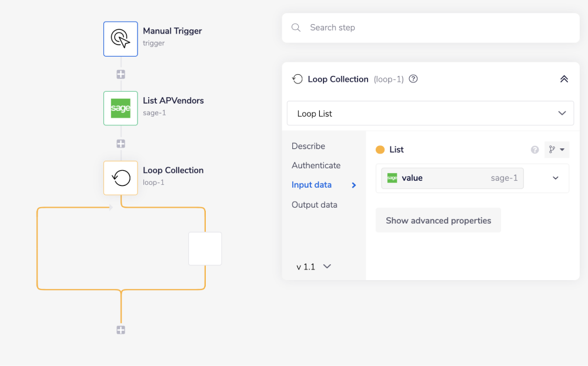Image resolution: width=588 pixels, height=366 pixels.
Task: Click the sage-1 value pill in List
Action: tap(452, 178)
